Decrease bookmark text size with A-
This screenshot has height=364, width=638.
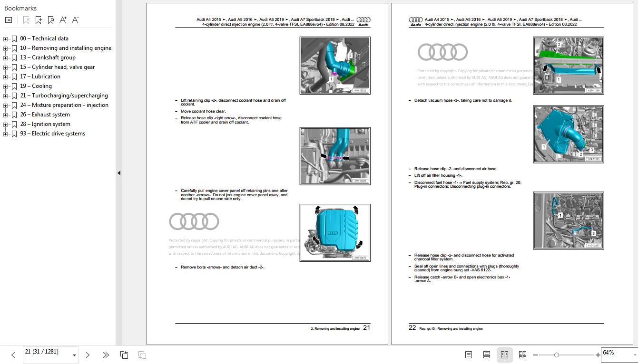click(75, 20)
